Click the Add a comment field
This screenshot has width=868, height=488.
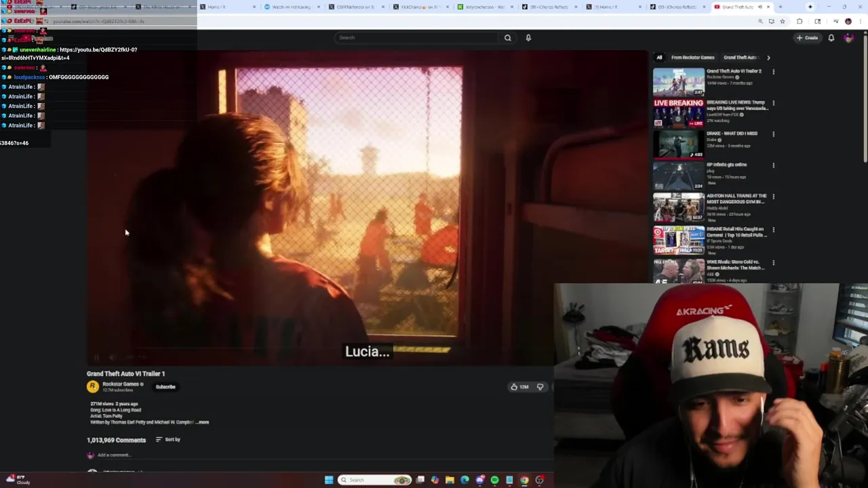(x=114, y=455)
